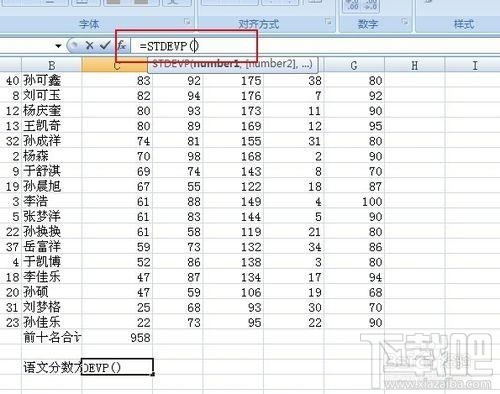Select the number 40 beside 孙可鑫
The image size is (500, 394).
(x=11, y=80)
